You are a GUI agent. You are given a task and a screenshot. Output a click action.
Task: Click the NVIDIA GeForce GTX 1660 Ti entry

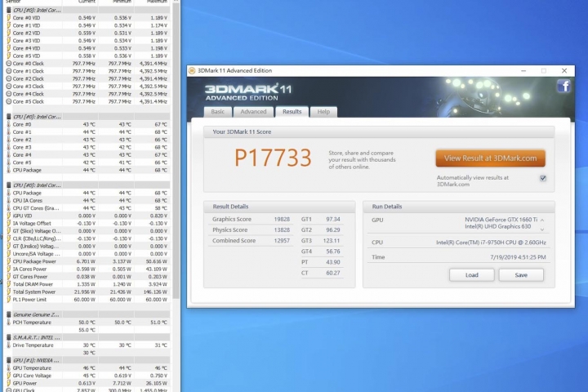click(501, 220)
